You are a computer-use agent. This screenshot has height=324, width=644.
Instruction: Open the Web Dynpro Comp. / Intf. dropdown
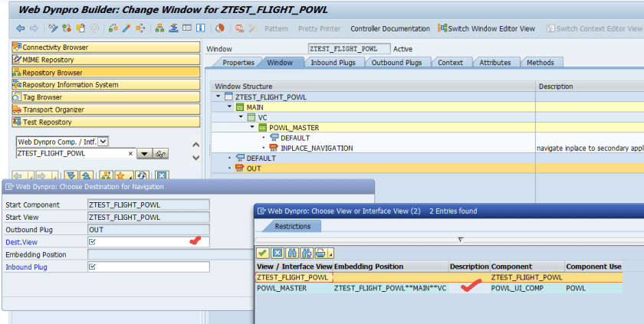point(103,142)
